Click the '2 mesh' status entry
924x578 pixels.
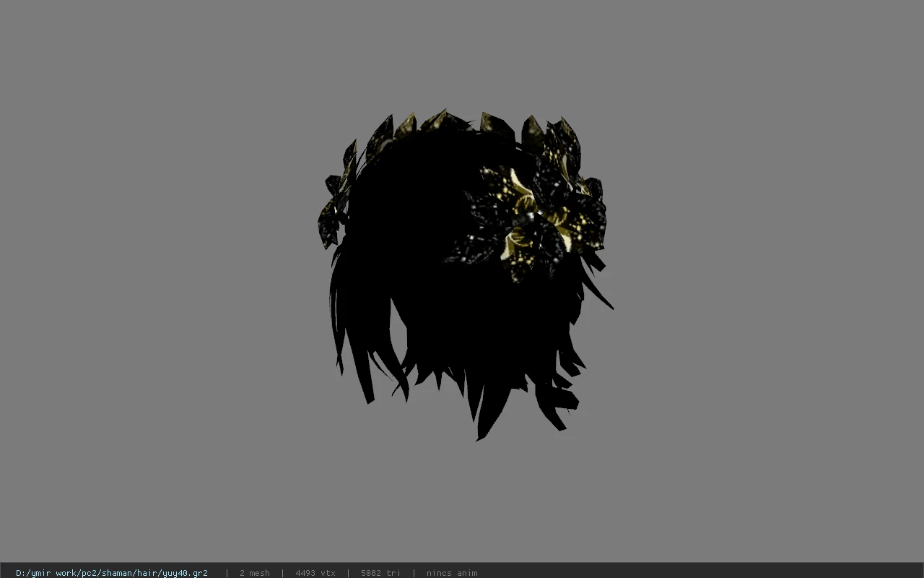254,573
